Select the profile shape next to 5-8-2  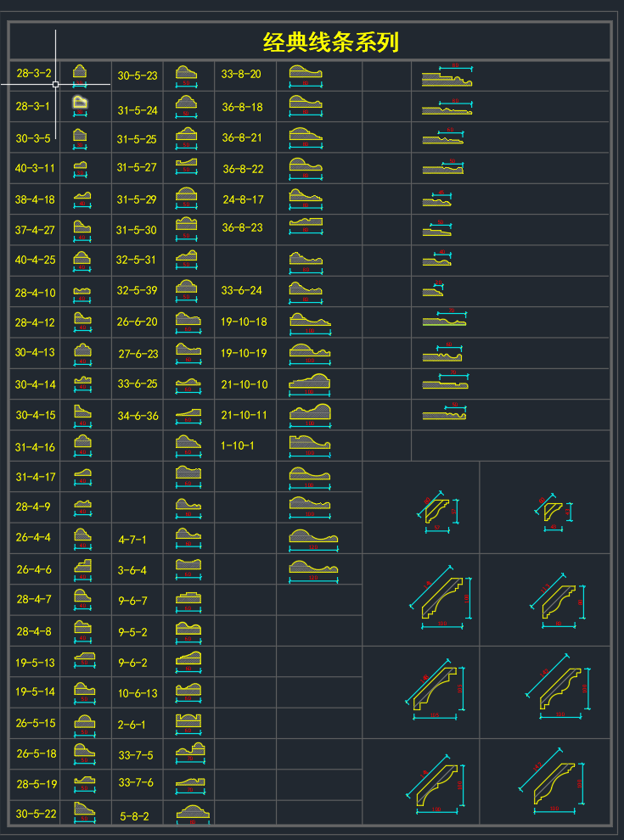[x=192, y=813]
